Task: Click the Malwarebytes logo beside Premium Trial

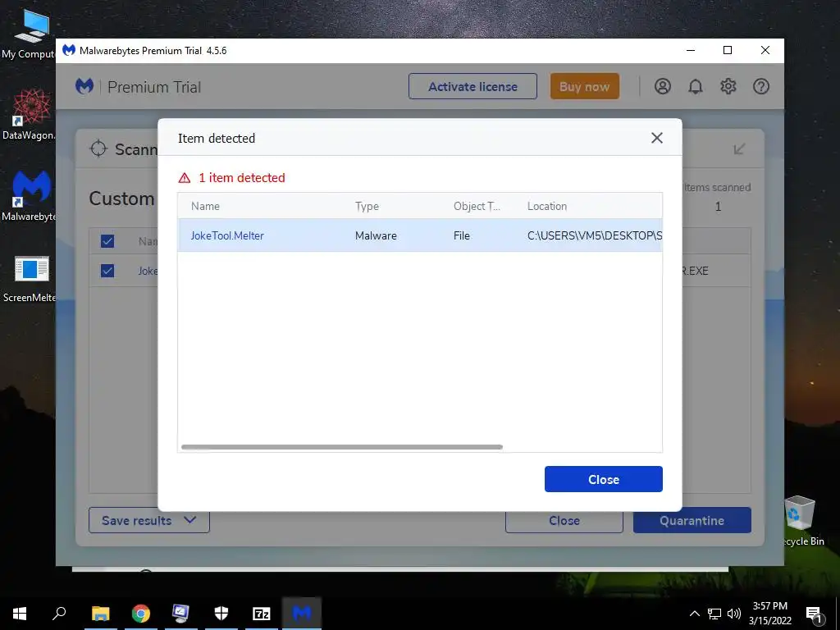Action: coord(84,86)
